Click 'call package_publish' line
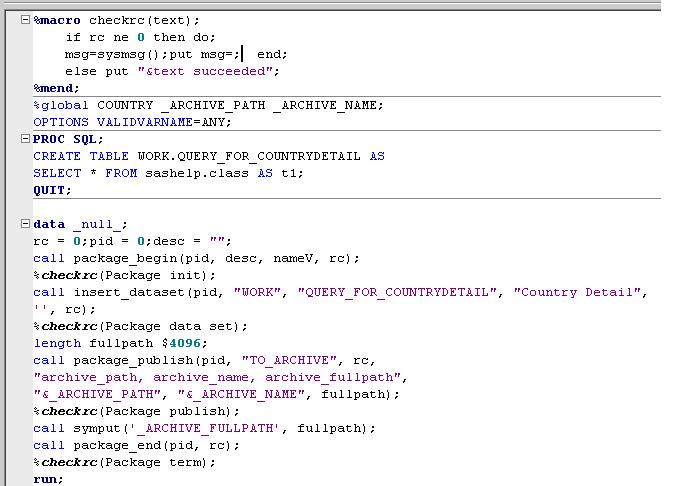 [205, 361]
